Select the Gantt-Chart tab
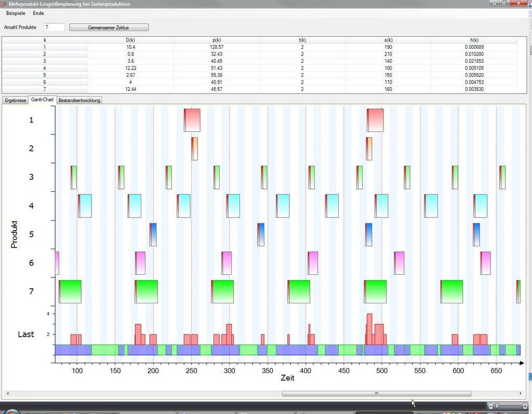This screenshot has height=414, width=532. (42, 100)
